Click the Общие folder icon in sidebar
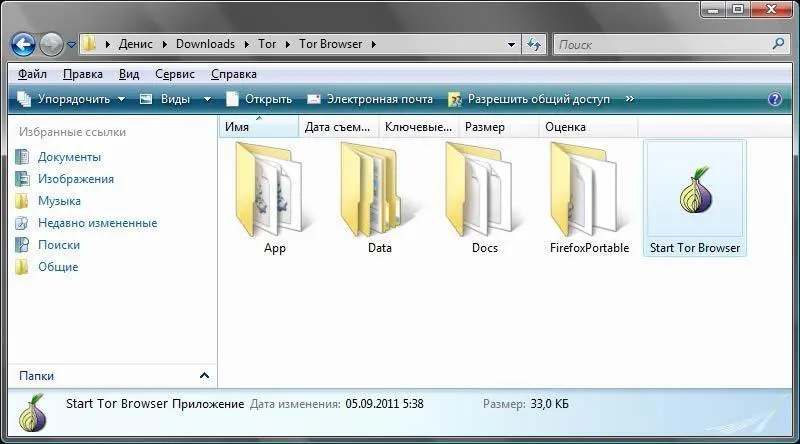The image size is (800, 444). tap(22, 266)
